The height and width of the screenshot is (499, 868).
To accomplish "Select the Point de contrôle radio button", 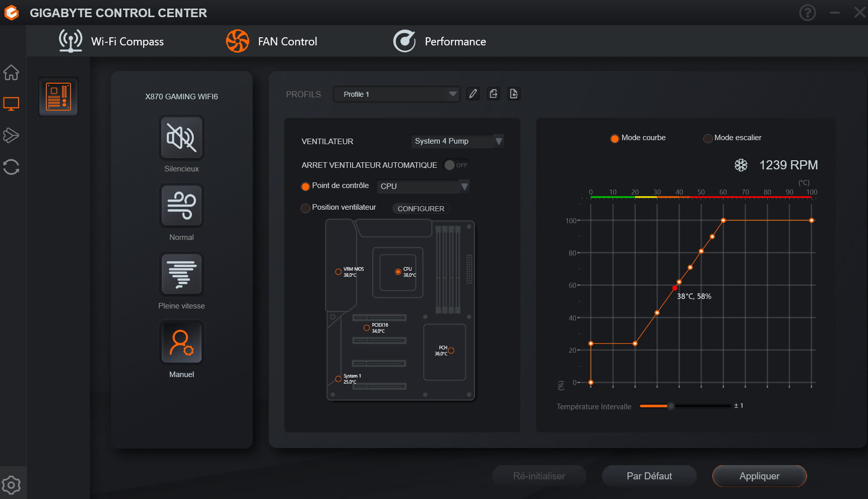I will point(305,186).
